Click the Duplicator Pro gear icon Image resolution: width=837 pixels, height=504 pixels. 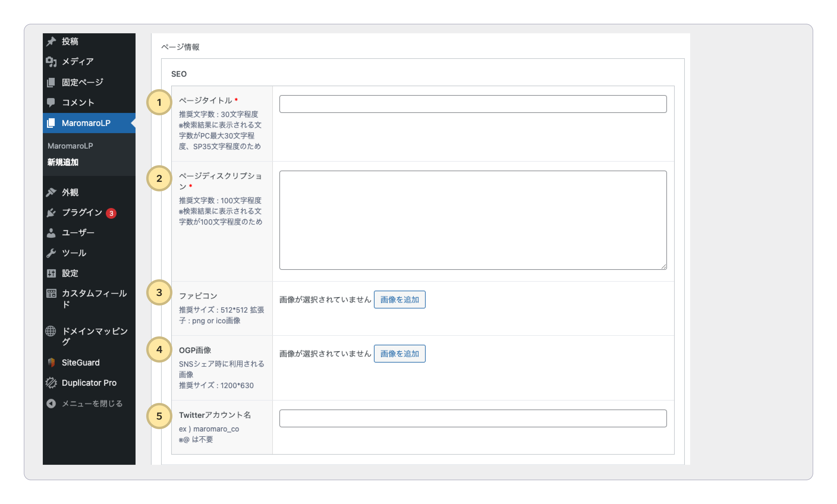click(51, 383)
